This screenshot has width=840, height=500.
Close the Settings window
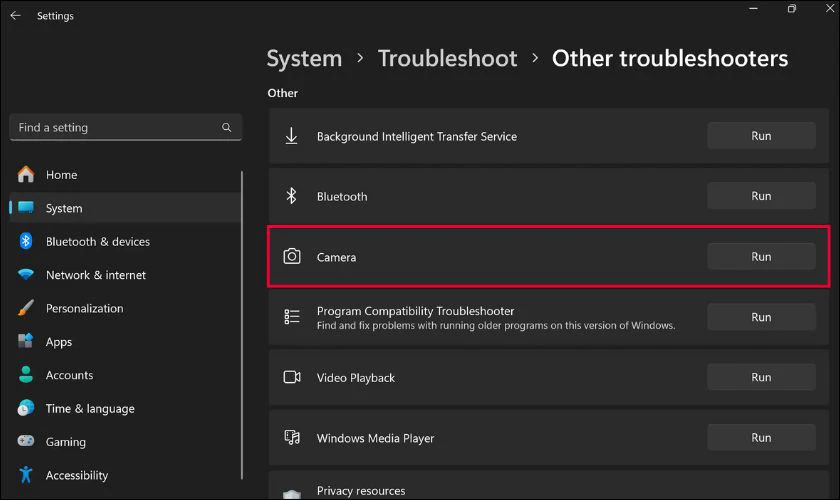tap(829, 9)
